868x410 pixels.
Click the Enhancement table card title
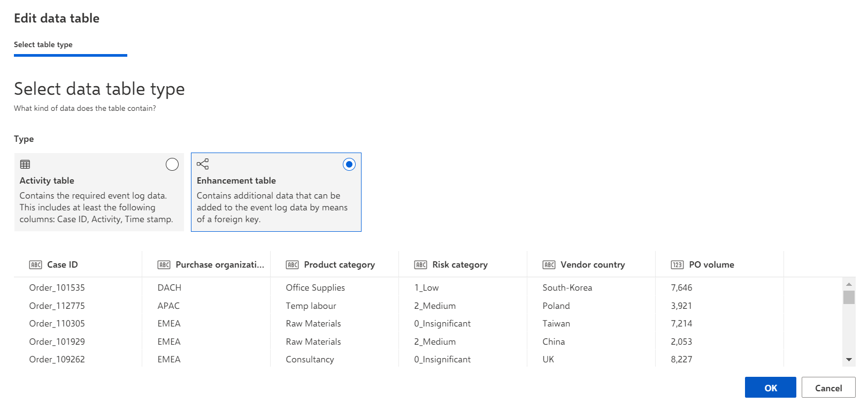coord(236,181)
